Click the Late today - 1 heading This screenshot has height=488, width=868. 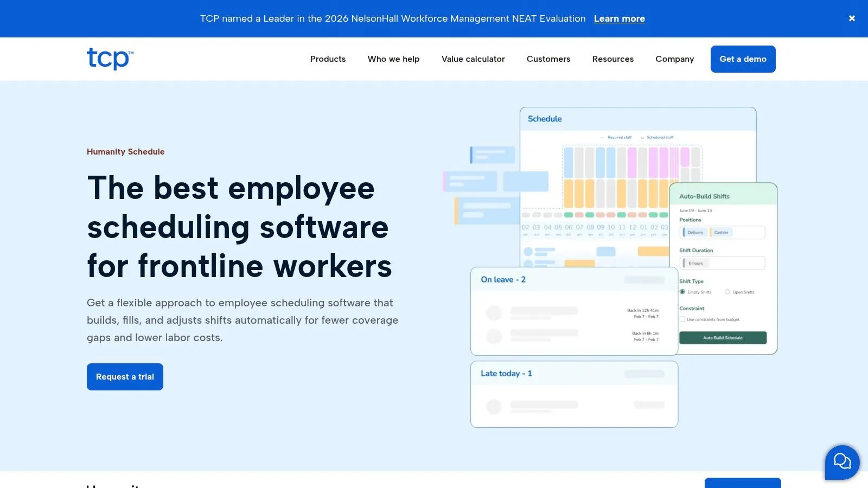[506, 374]
